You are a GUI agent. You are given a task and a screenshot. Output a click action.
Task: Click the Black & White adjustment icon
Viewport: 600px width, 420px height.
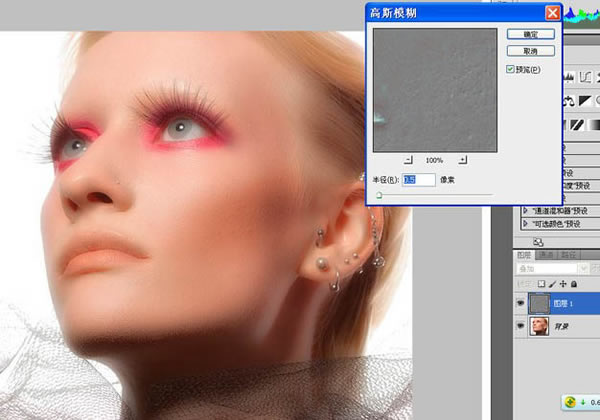coord(584,101)
